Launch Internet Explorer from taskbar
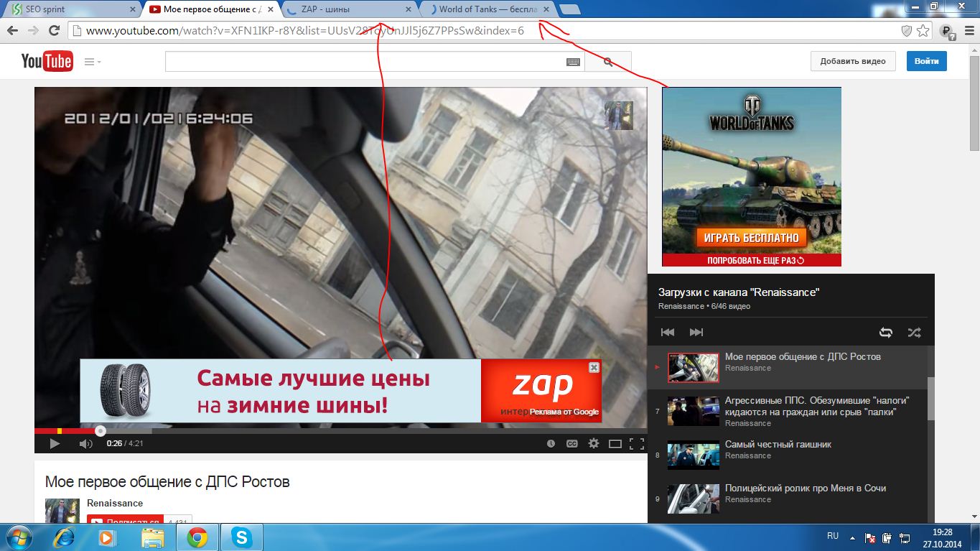This screenshot has width=980, height=551. pos(64,537)
